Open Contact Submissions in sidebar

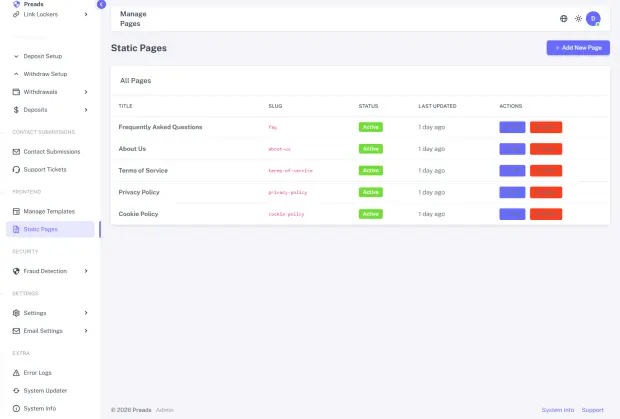click(x=50, y=152)
